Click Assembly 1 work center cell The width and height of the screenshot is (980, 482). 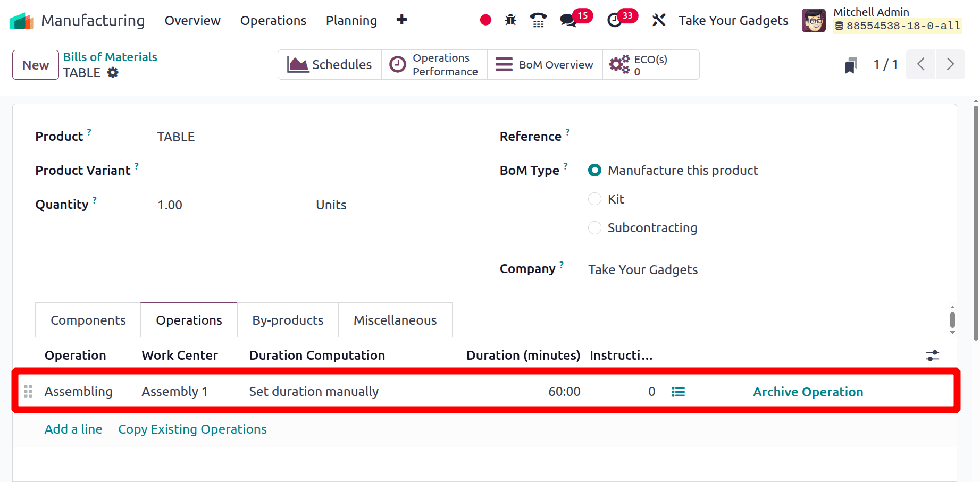point(174,392)
